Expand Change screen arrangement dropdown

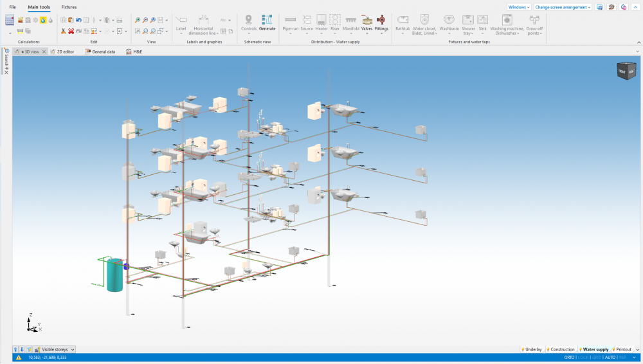[563, 7]
